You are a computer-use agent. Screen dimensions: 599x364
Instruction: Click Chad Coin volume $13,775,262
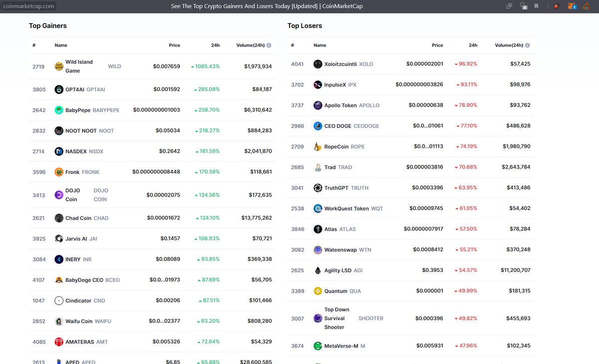pyautogui.click(x=256, y=218)
